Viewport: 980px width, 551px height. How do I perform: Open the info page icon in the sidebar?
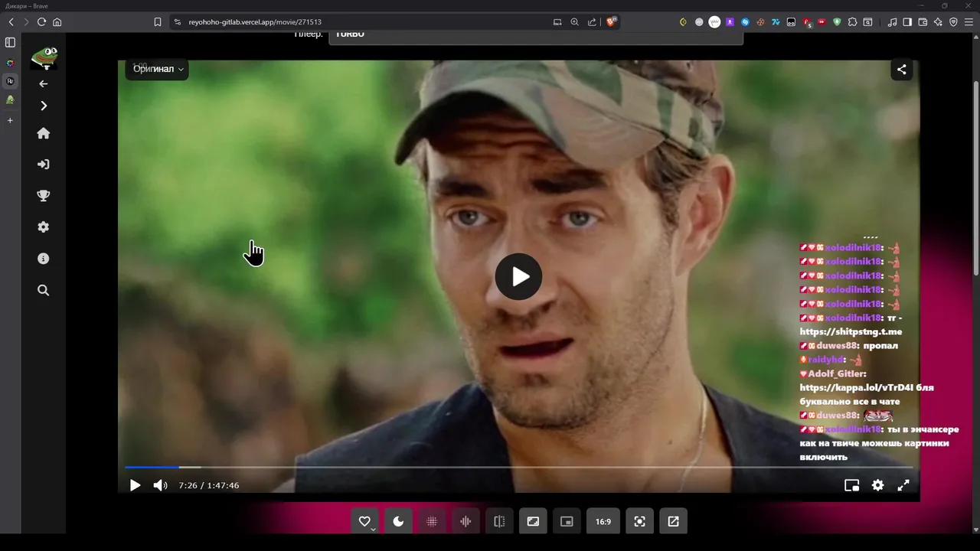point(44,259)
